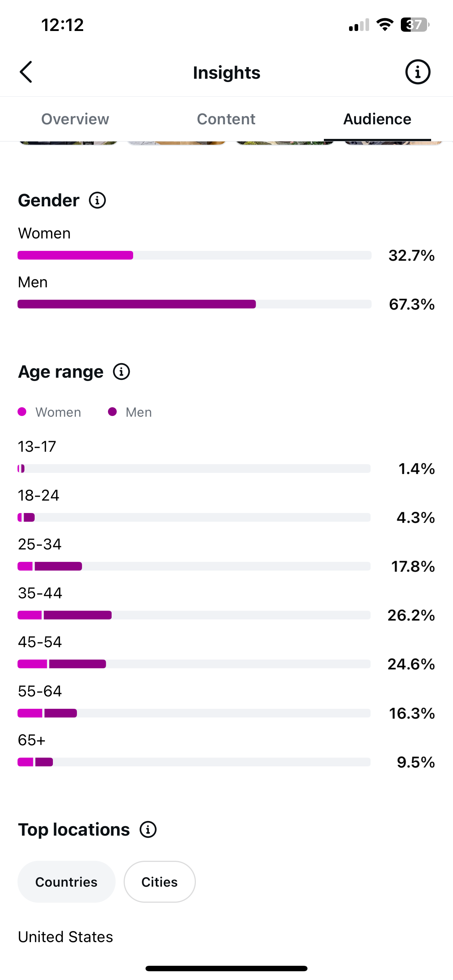
Task: Tap the info icon beside Gender
Action: [x=97, y=200]
